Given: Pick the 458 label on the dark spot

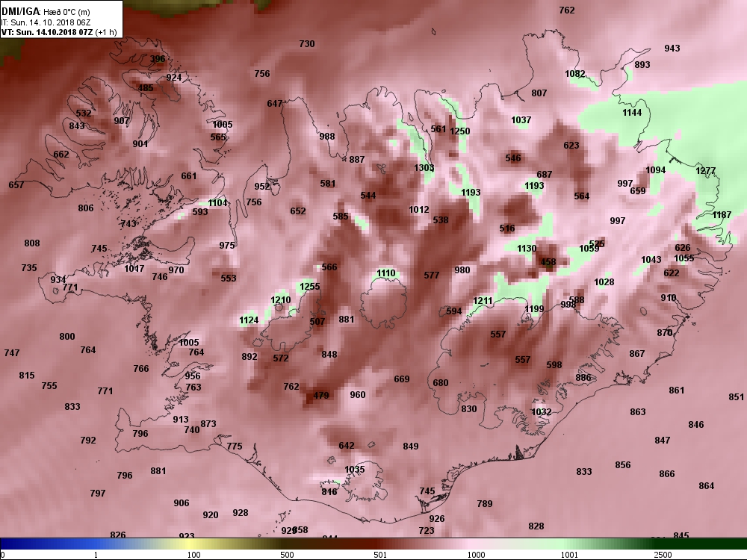Looking at the screenshot, I should coord(548,262).
